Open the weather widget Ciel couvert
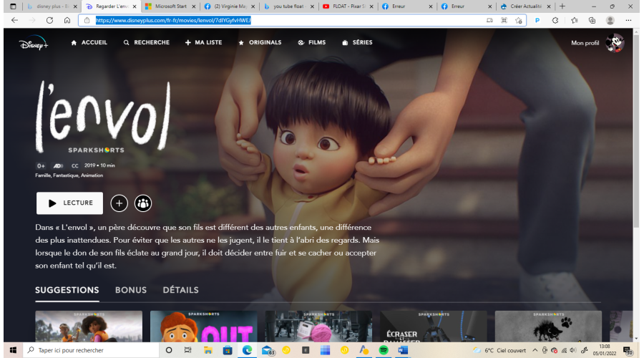 coord(499,350)
